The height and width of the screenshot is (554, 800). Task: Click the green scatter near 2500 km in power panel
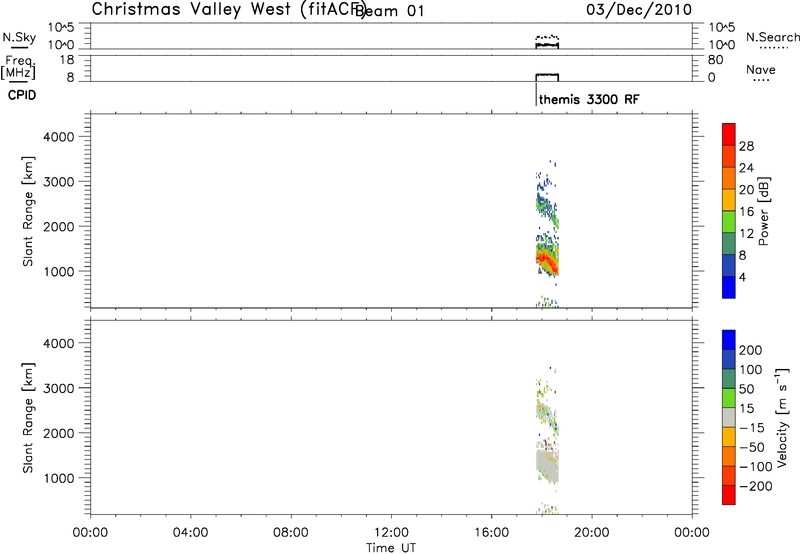(544, 207)
